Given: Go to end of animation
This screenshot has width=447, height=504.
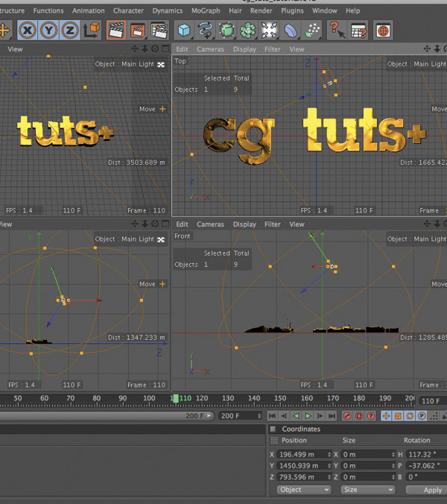Looking at the screenshot, I should coord(332,416).
